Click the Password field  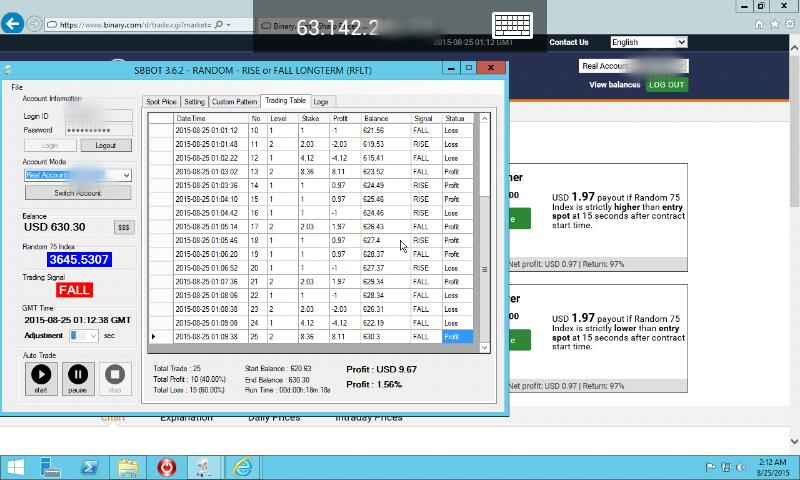(x=98, y=130)
